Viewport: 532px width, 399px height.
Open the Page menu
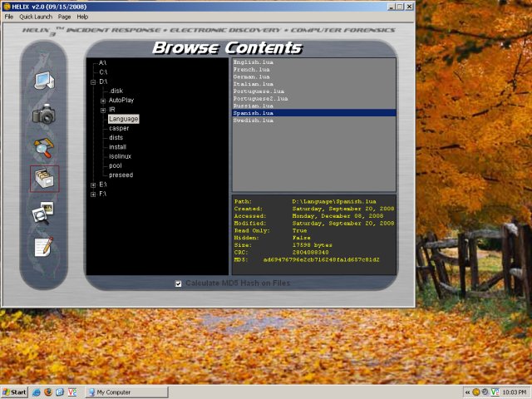pyautogui.click(x=64, y=17)
